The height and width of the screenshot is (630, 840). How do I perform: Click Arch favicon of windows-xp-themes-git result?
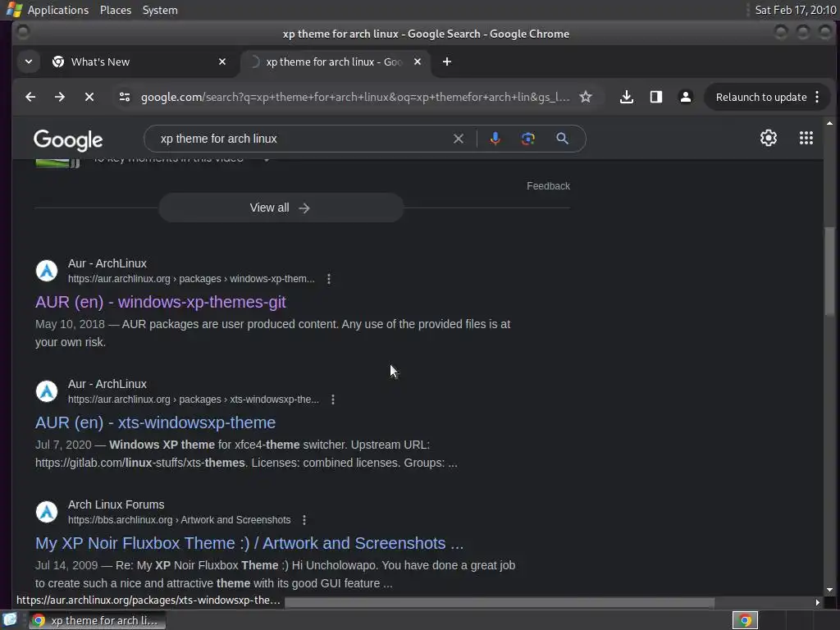(47, 271)
